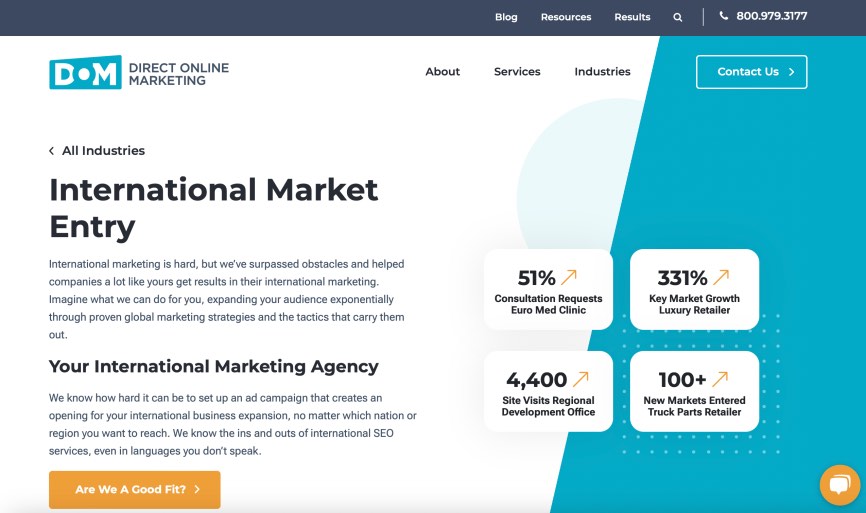This screenshot has width=866, height=513.
Task: Click the chevron inside the Contact Us button
Action: click(791, 72)
